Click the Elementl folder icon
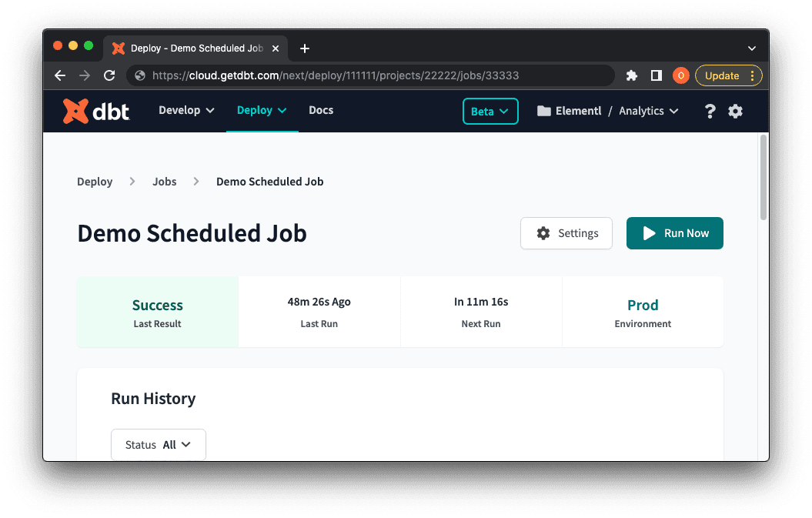The width and height of the screenshot is (812, 518). click(544, 110)
